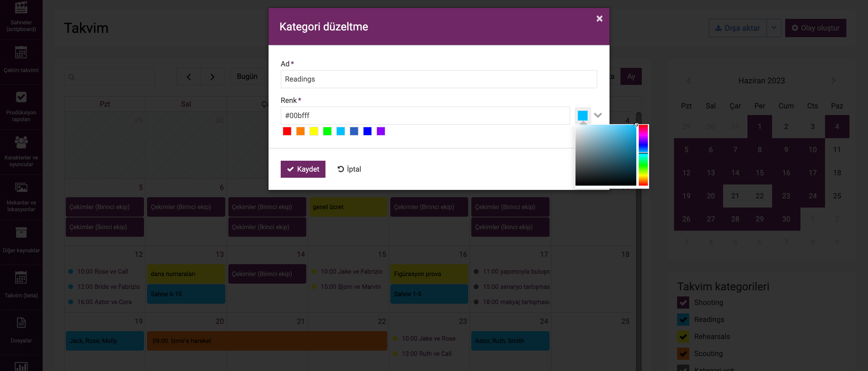
Task: Pick the purple preset color swatch
Action: (381, 131)
